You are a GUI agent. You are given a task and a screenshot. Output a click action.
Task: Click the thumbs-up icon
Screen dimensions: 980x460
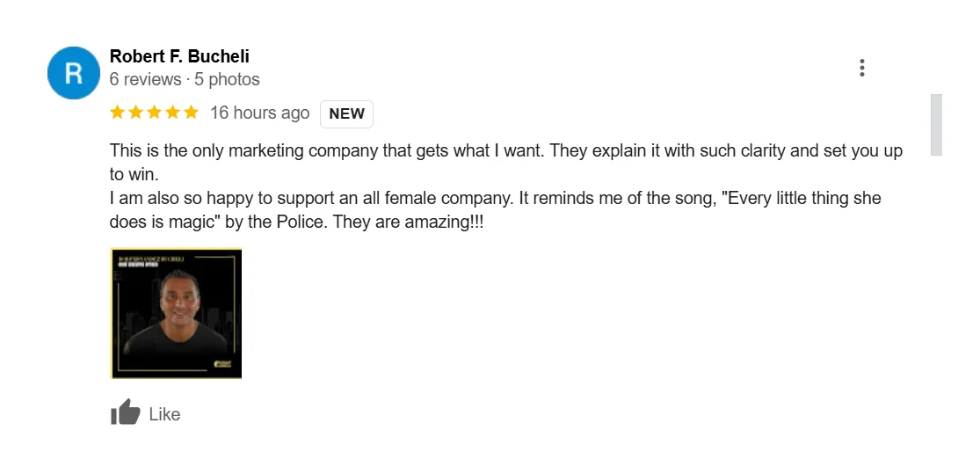pyautogui.click(x=126, y=413)
